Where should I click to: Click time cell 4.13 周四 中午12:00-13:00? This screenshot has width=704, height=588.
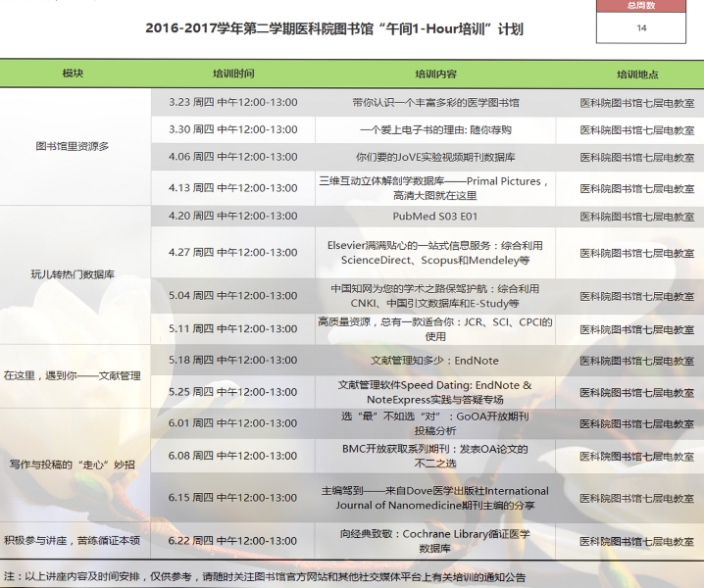(233, 187)
